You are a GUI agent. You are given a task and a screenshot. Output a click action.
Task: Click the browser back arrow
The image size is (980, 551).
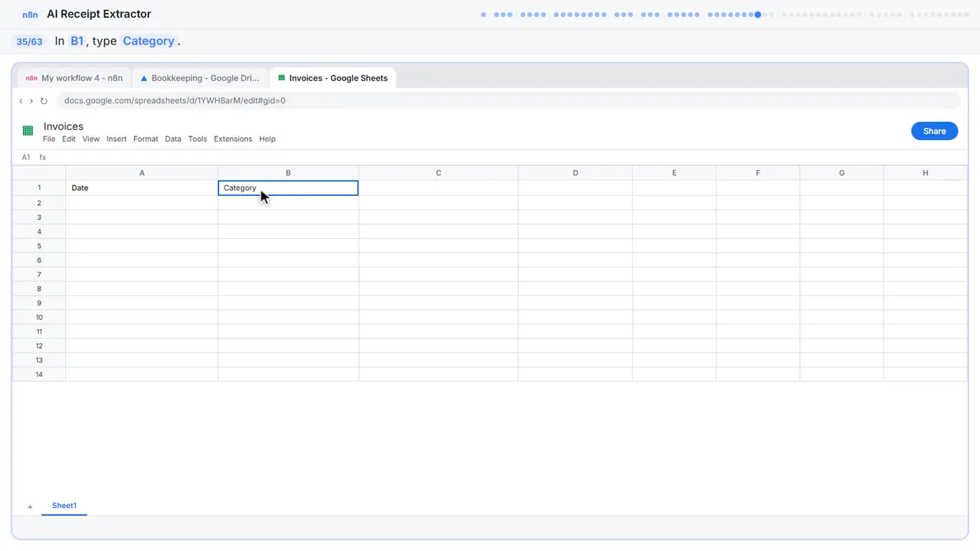coord(21,101)
